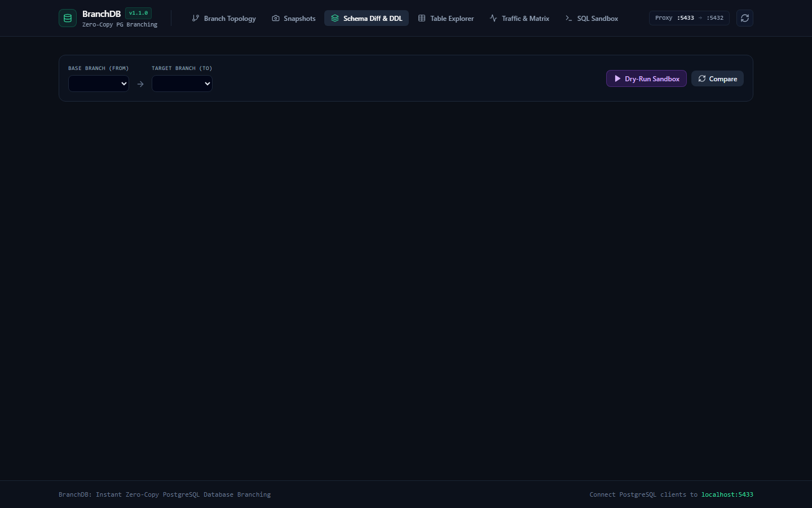The width and height of the screenshot is (812, 508).
Task: Click the refresh icon button in header
Action: [745, 18]
